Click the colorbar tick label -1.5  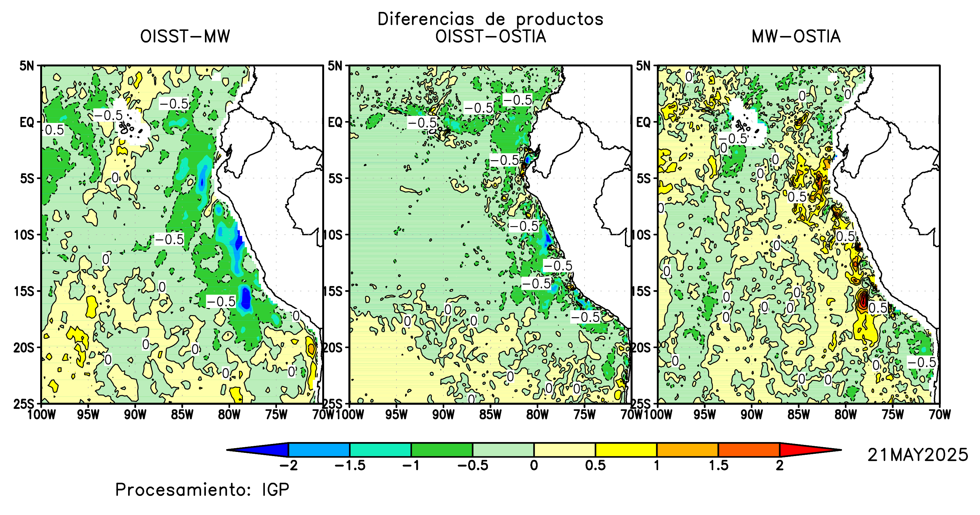pos(350,465)
